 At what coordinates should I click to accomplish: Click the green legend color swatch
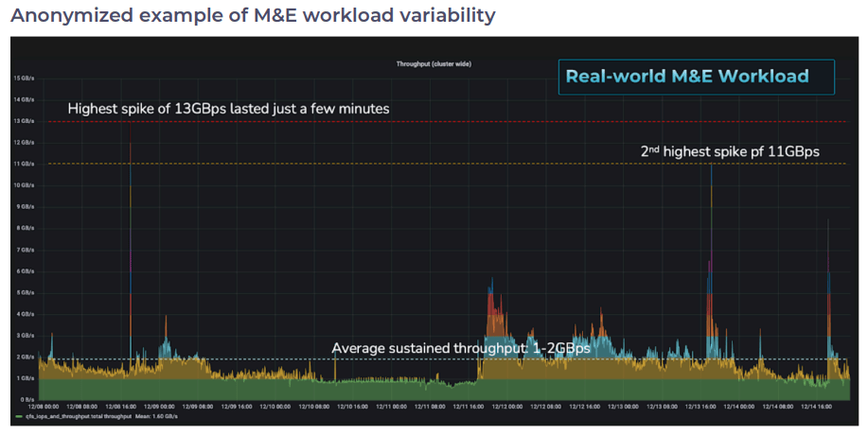18,416
